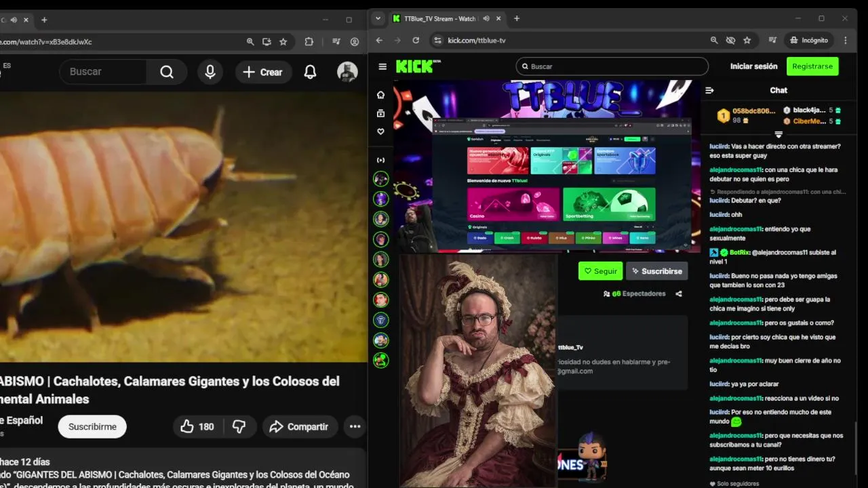This screenshot has height=488, width=868.
Task: Open Kick following heart icon in sidebar
Action: (x=380, y=131)
